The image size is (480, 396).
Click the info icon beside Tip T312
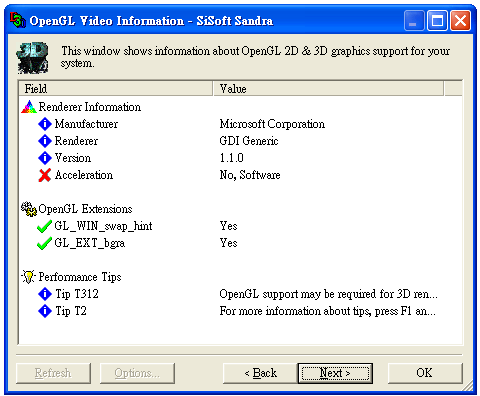coord(45,294)
